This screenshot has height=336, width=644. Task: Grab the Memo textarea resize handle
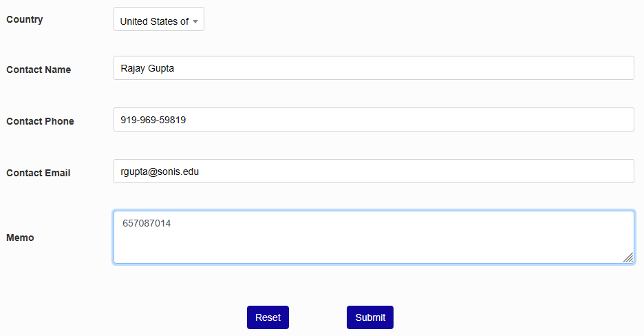(628, 258)
